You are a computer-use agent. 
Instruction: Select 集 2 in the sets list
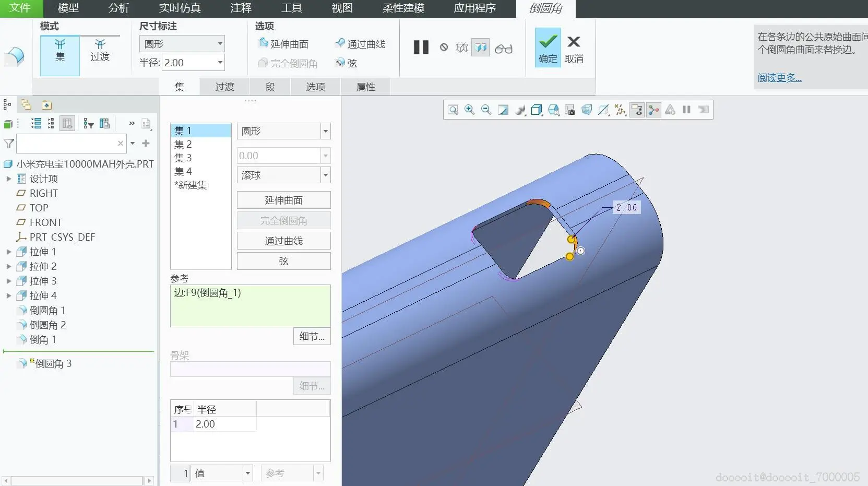coord(183,144)
